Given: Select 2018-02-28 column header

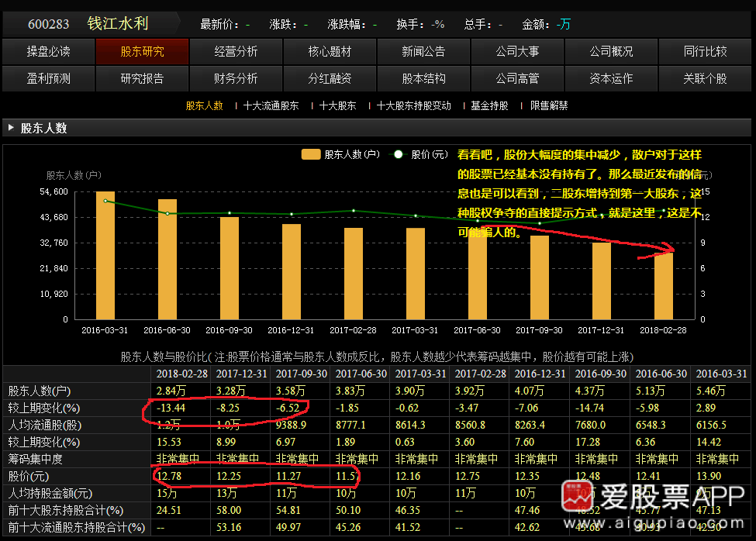Looking at the screenshot, I should 181,374.
